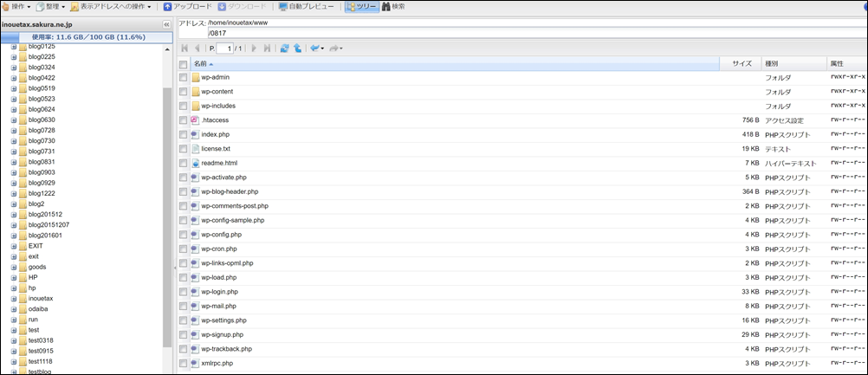Toggle the ツリー view button
Screen dimensions: 868x375
(x=361, y=7)
